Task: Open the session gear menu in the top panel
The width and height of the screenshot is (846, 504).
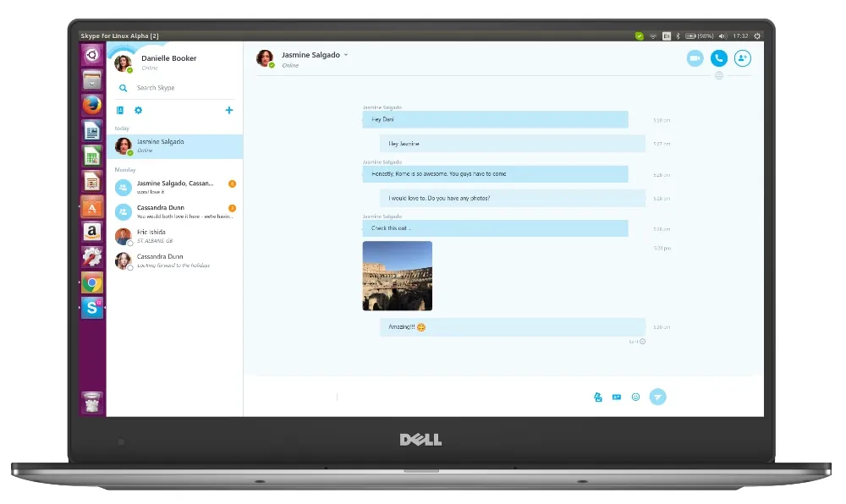Action: click(x=755, y=36)
